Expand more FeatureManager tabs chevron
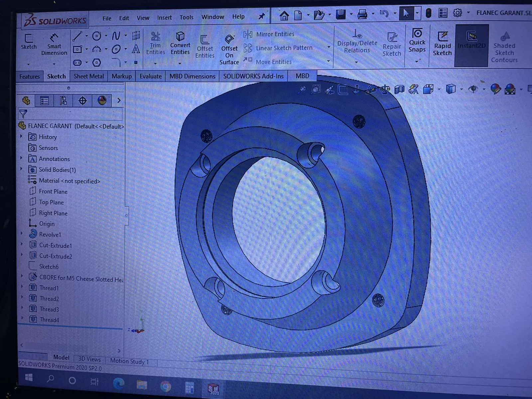The width and height of the screenshot is (532, 399). click(119, 100)
